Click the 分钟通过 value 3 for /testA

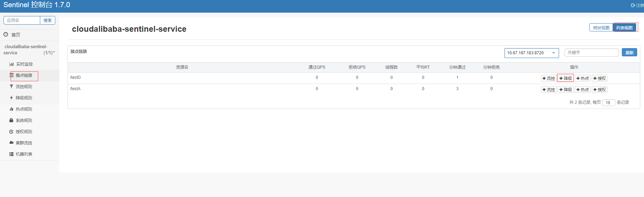click(x=457, y=89)
